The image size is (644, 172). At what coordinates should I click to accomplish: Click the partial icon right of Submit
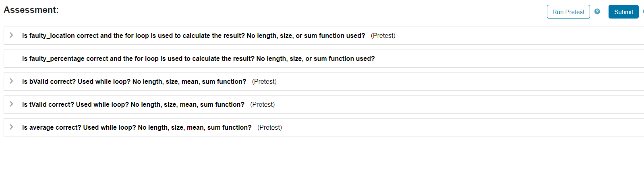click(643, 12)
